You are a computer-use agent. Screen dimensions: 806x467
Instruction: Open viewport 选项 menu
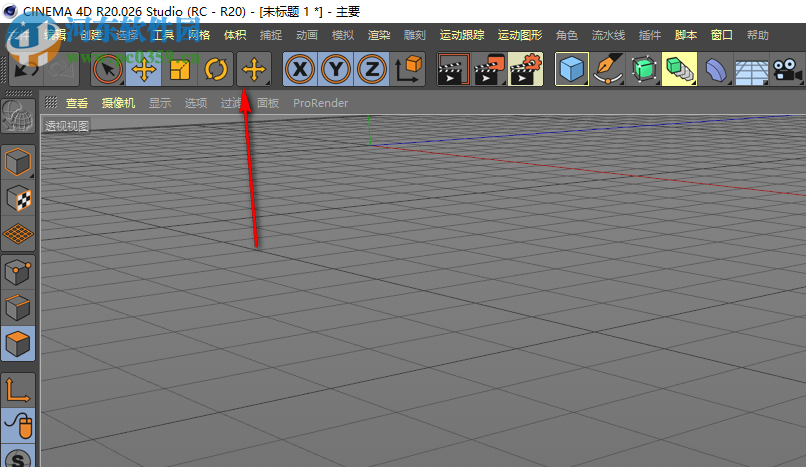point(196,103)
